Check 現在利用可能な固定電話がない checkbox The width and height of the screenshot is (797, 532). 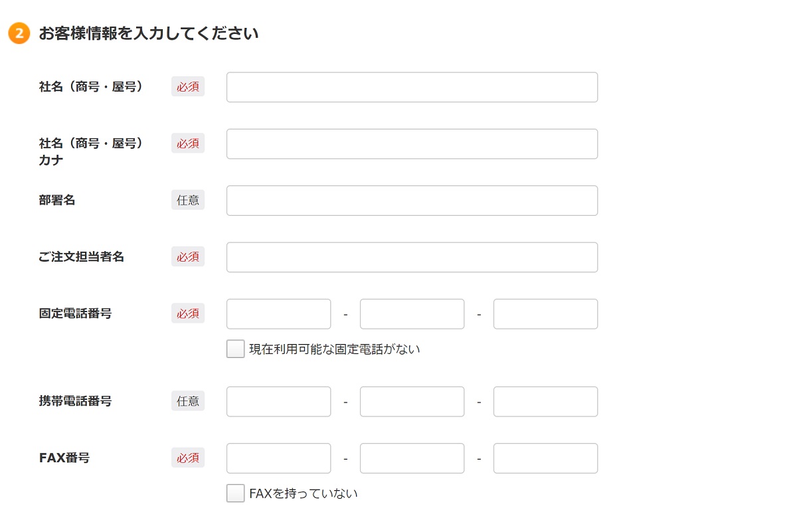pyautogui.click(x=236, y=349)
